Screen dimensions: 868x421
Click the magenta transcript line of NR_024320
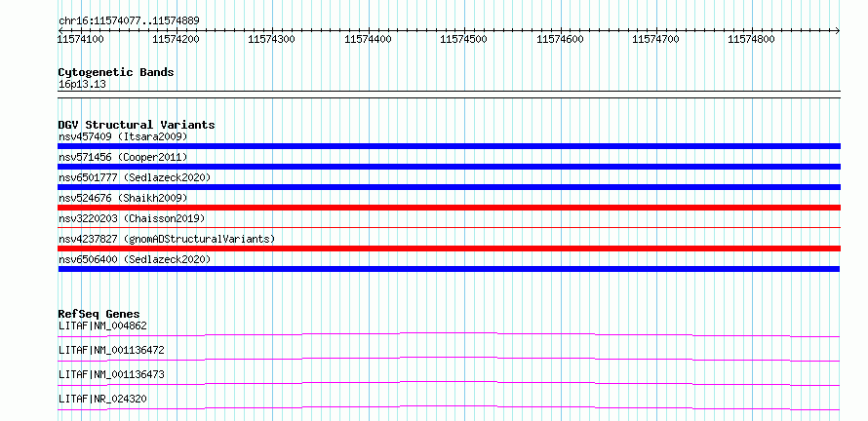[449, 407]
